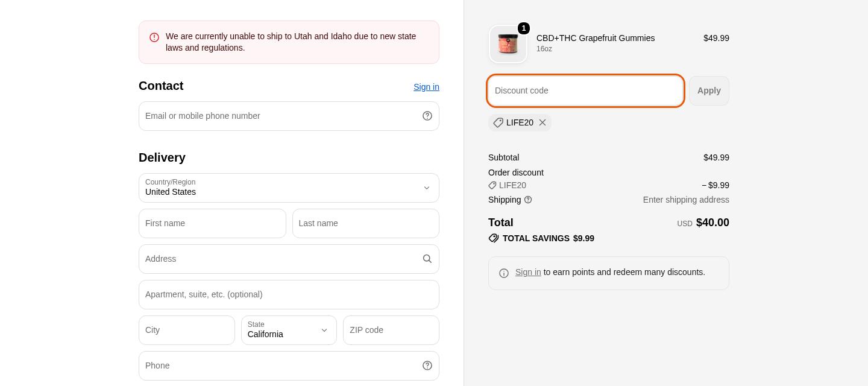Remove the LIFE20 discount code

pyautogui.click(x=542, y=122)
